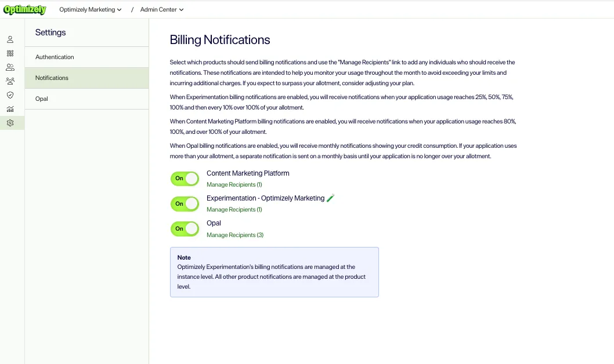
Task: Open the usage chart sidebar icon
Action: (10, 109)
